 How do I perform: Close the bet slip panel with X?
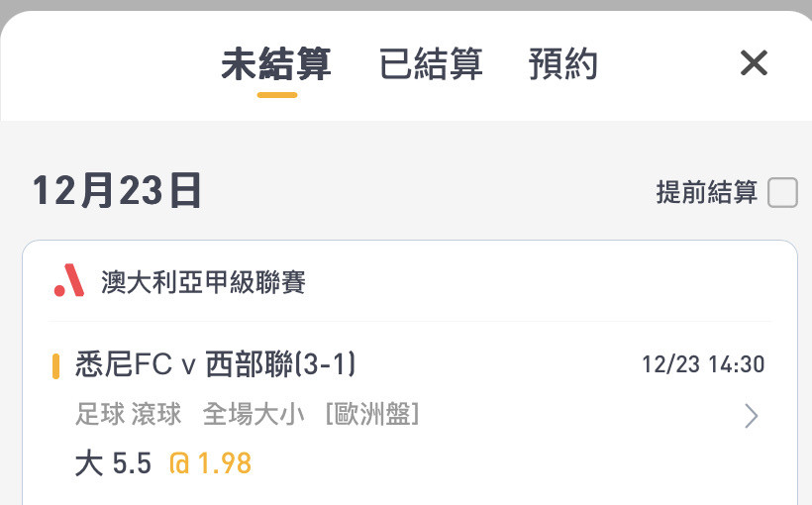click(754, 63)
